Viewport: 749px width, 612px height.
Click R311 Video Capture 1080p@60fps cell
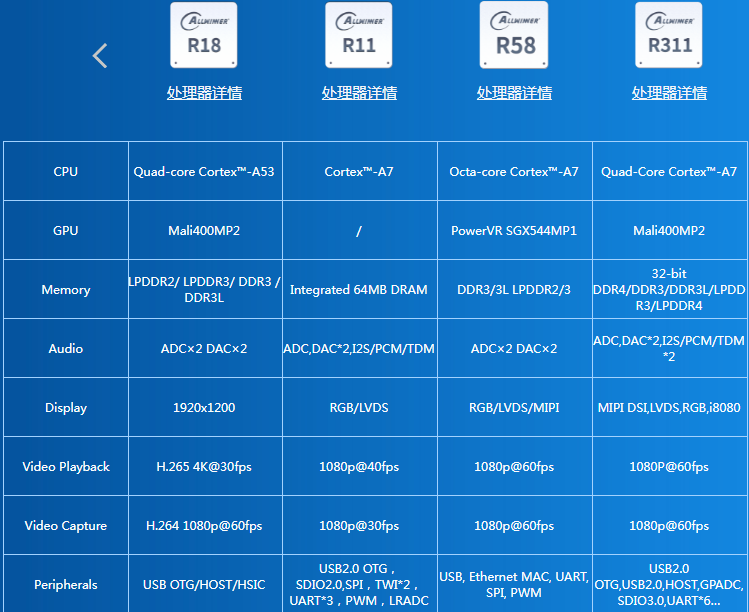point(670,525)
